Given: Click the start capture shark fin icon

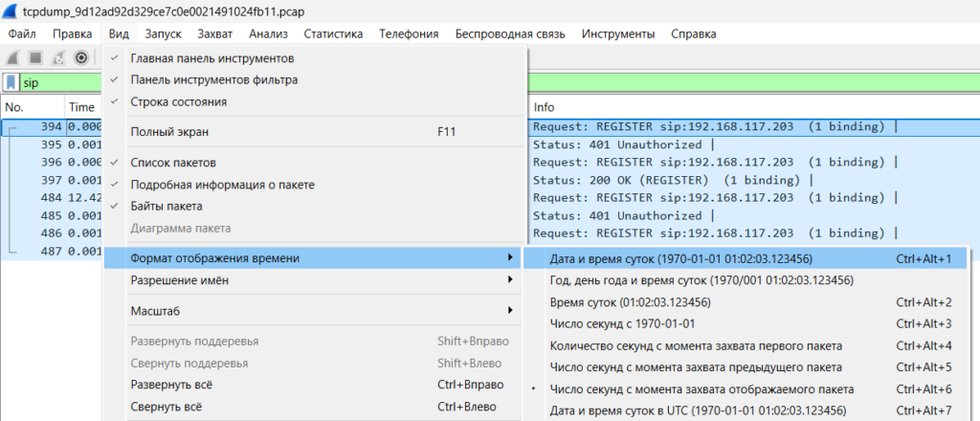Looking at the screenshot, I should pyautogui.click(x=13, y=58).
